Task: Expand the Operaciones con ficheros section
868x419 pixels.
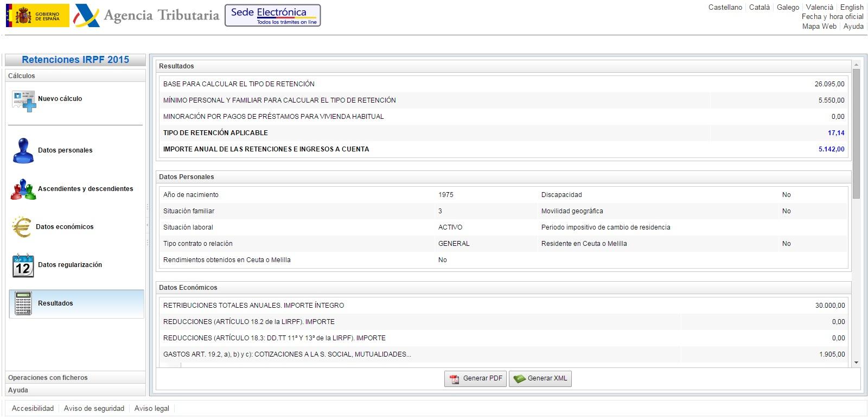Action: 48,378
